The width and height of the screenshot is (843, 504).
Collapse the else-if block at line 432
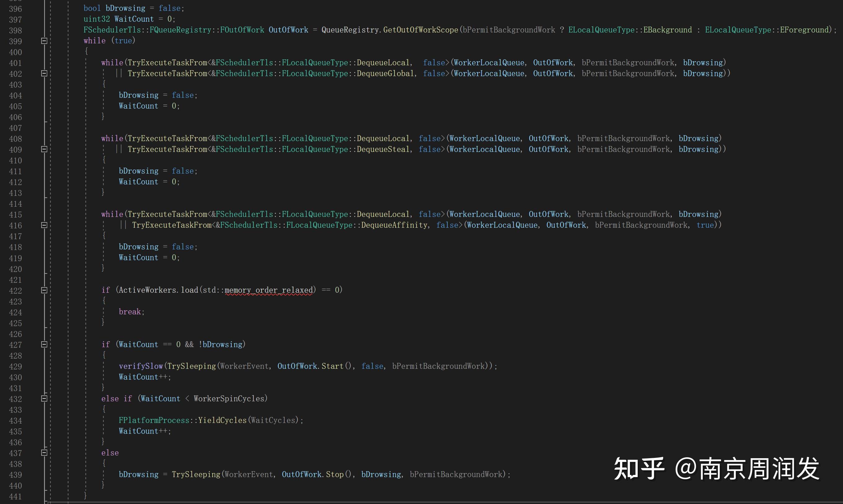[x=44, y=398]
